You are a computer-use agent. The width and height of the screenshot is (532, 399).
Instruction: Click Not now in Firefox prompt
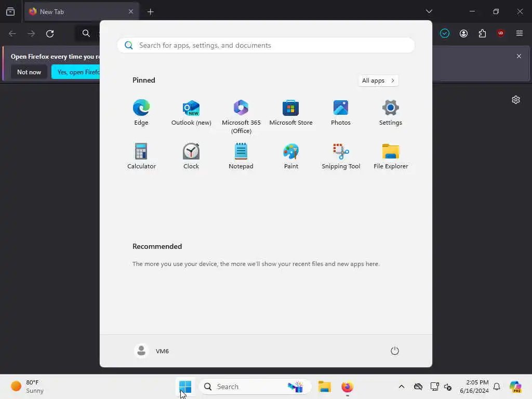click(x=29, y=72)
